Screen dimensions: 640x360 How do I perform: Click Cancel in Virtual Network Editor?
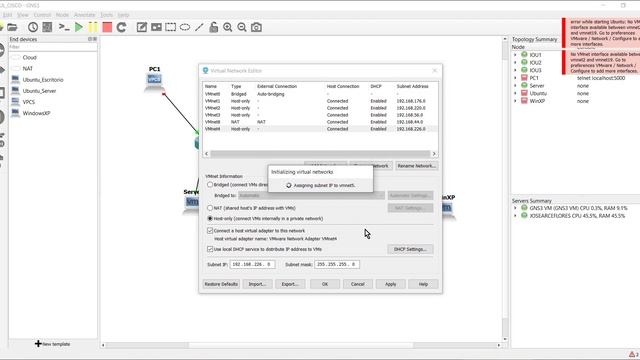click(x=358, y=284)
